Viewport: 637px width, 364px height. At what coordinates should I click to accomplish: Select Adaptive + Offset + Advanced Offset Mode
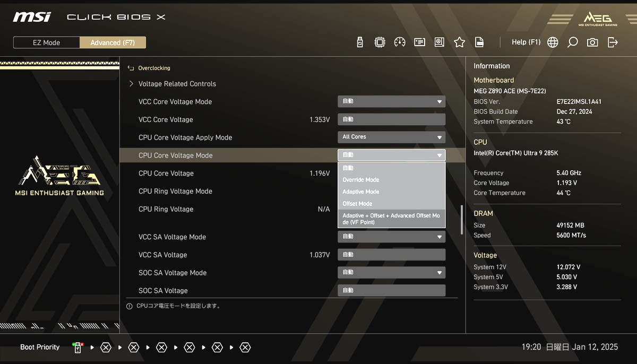[392, 219]
